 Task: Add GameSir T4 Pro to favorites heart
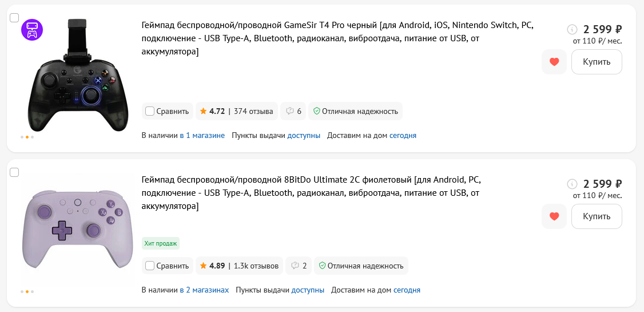click(x=554, y=62)
